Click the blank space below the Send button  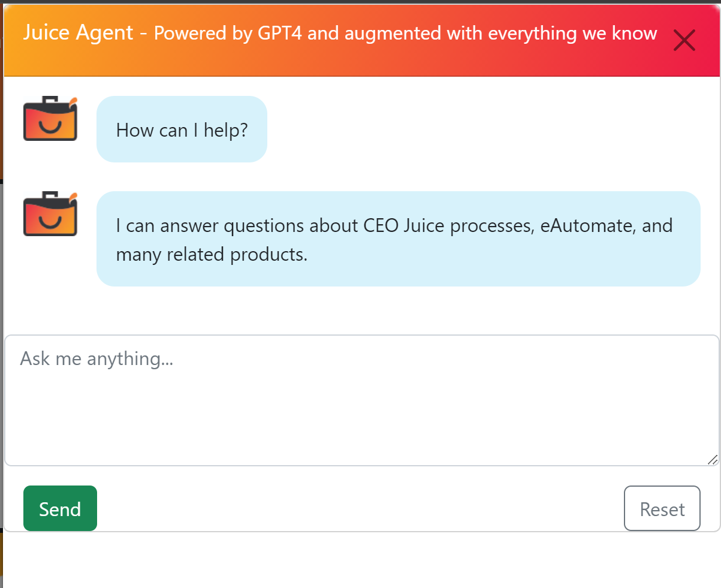coord(60,560)
